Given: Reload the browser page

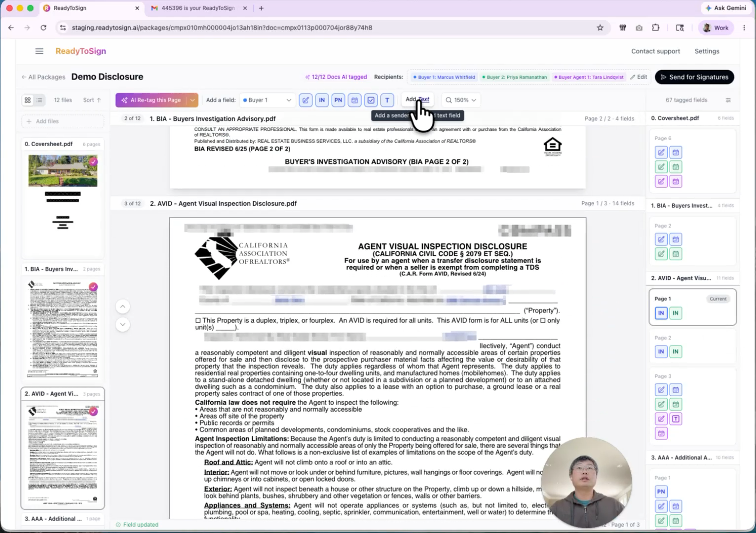Looking at the screenshot, I should point(43,28).
